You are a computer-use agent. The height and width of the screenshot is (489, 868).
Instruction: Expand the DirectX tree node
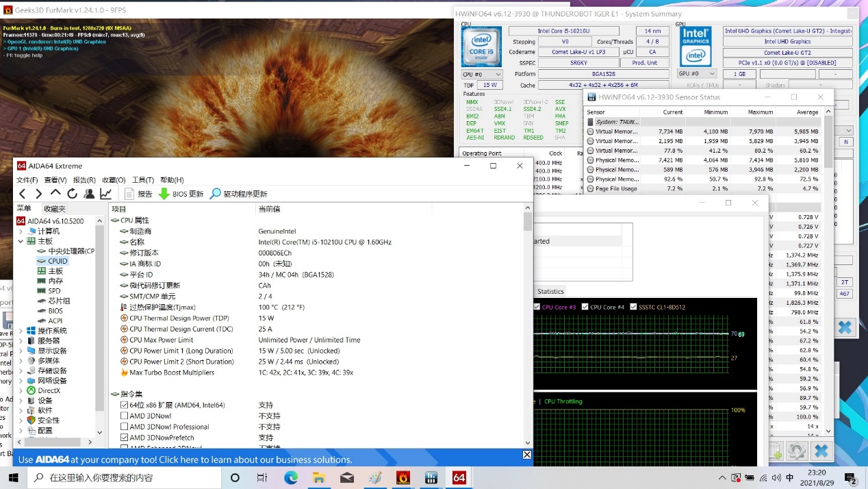click(21, 390)
